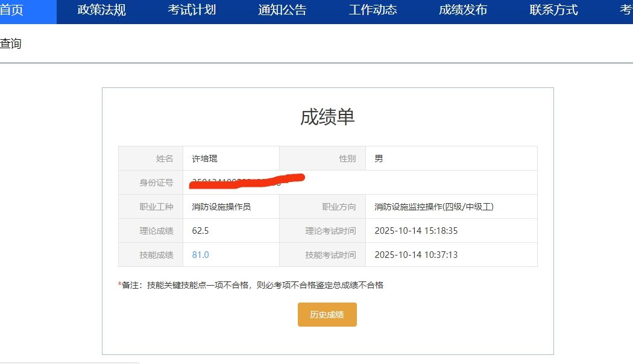Image resolution: width=633 pixels, height=364 pixels.
Task: Open the blue 81.0 skill score link
Action: coord(200,255)
